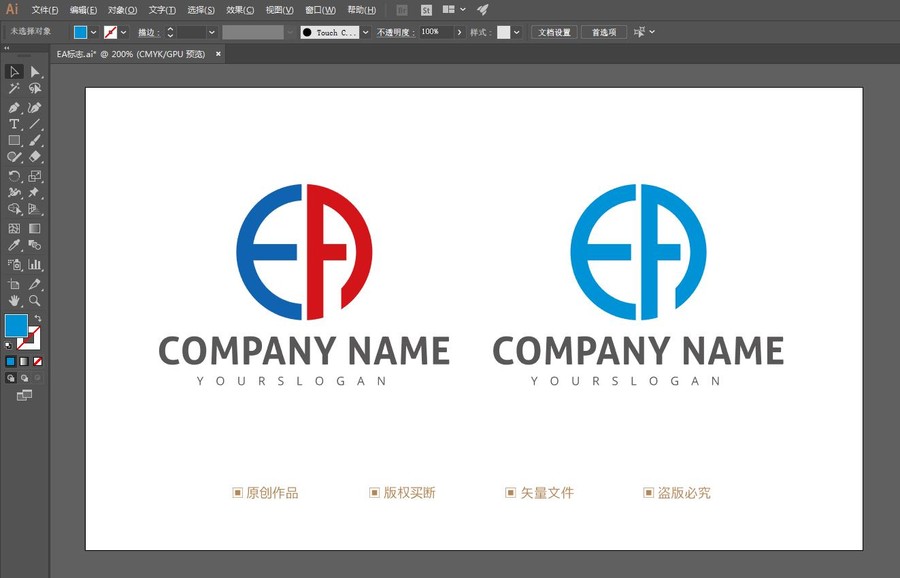This screenshot has height=578, width=900.
Task: Open Adobe Bridge from top bar
Action: 402,10
